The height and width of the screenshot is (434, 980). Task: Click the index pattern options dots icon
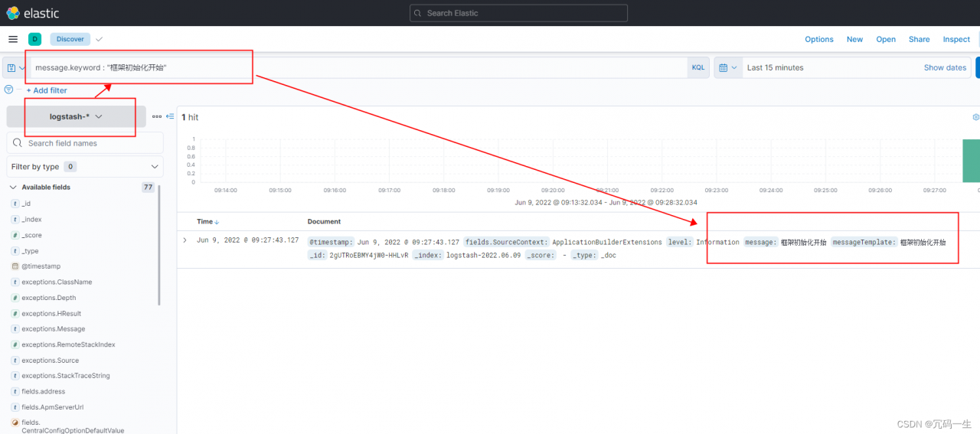click(x=157, y=116)
